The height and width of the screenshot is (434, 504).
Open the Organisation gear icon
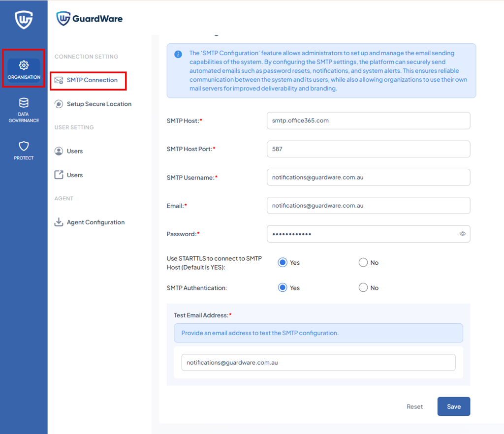(x=24, y=65)
